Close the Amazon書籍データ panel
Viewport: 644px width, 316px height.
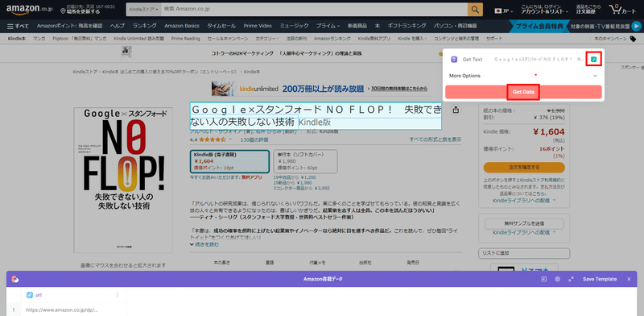629,279
